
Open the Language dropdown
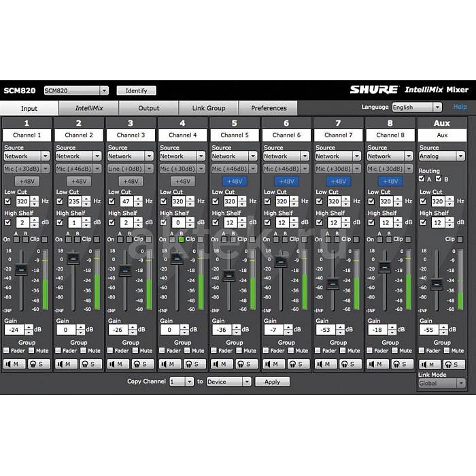tap(417, 107)
